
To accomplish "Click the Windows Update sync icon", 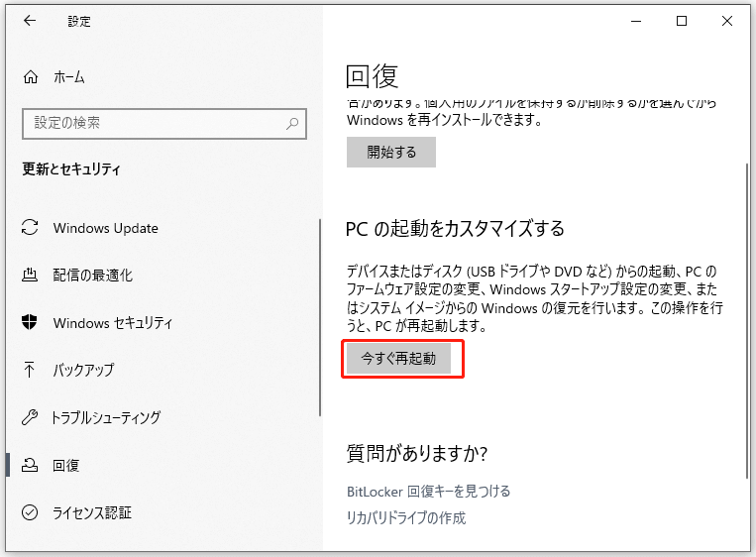I will (x=30, y=228).
